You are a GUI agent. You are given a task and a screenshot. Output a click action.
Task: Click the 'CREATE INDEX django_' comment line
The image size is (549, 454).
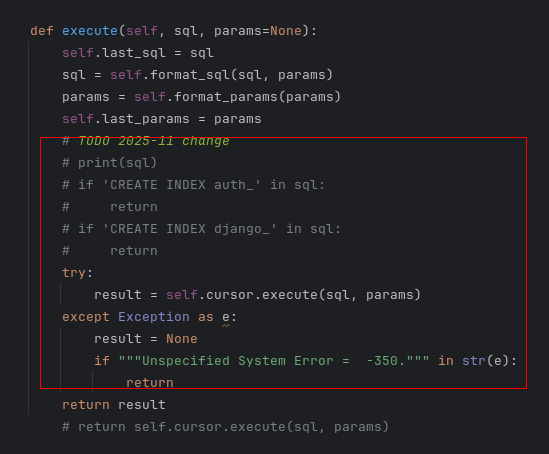201,229
